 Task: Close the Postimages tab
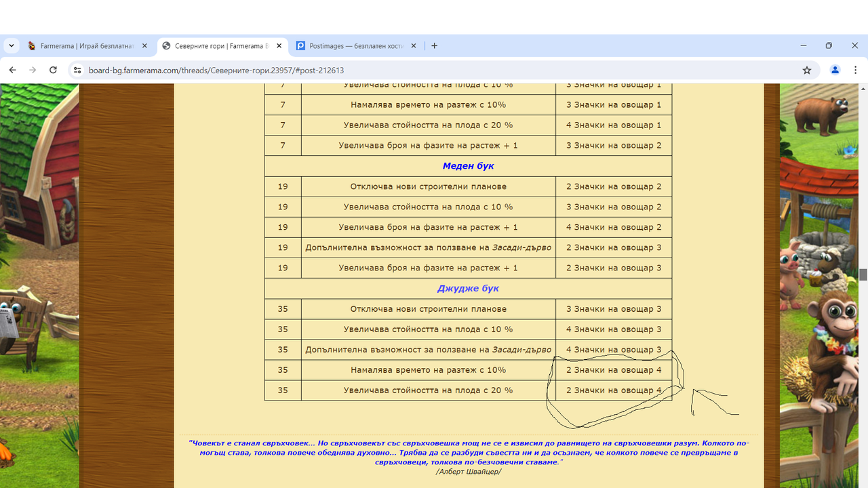click(x=413, y=46)
